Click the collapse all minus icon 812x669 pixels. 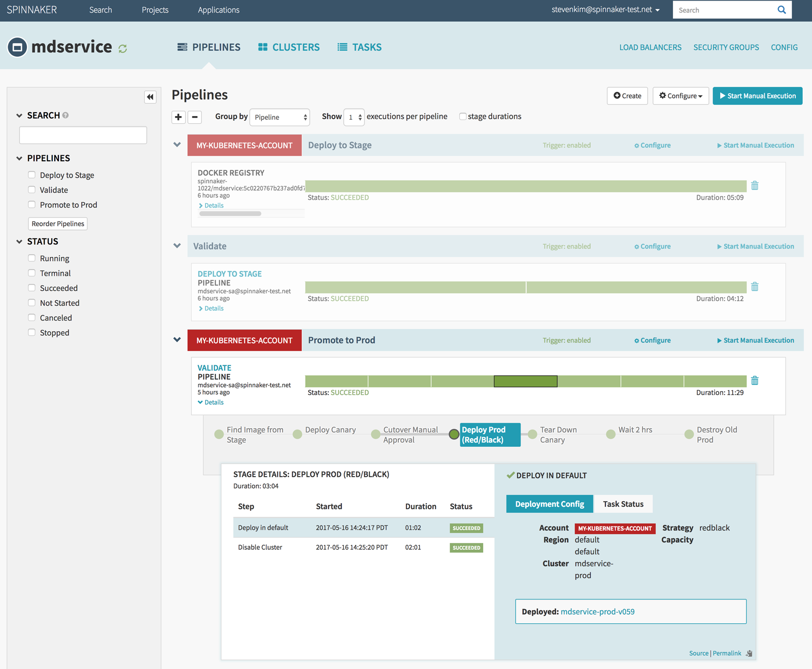coord(195,117)
